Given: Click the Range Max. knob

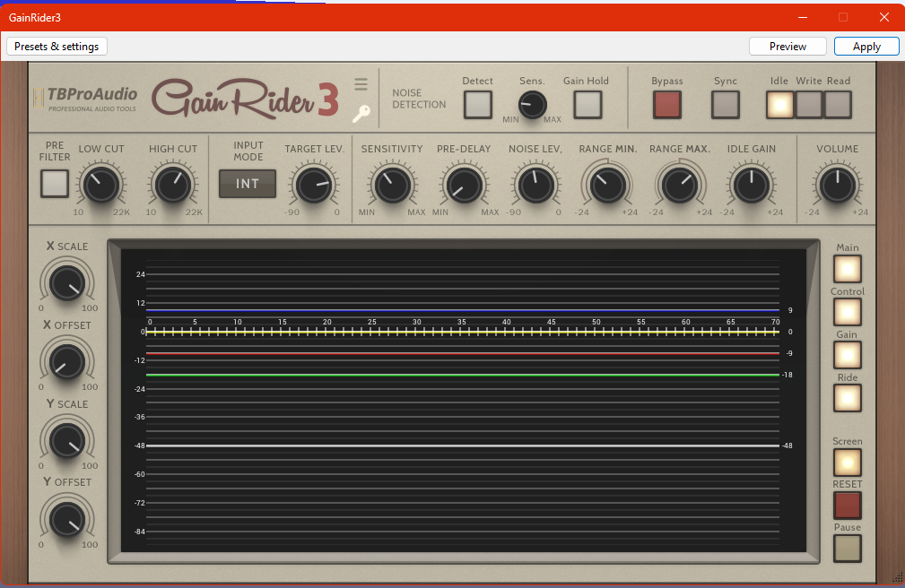Looking at the screenshot, I should click(679, 186).
